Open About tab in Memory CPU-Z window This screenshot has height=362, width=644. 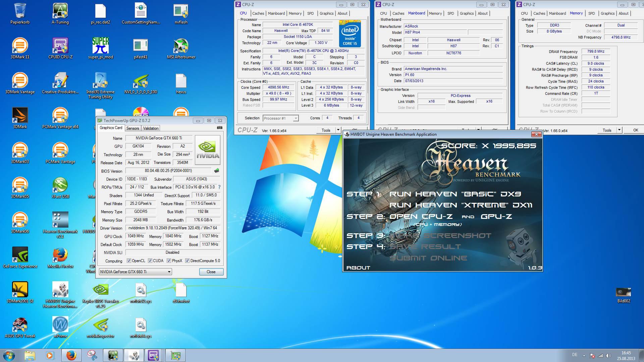[x=624, y=13]
